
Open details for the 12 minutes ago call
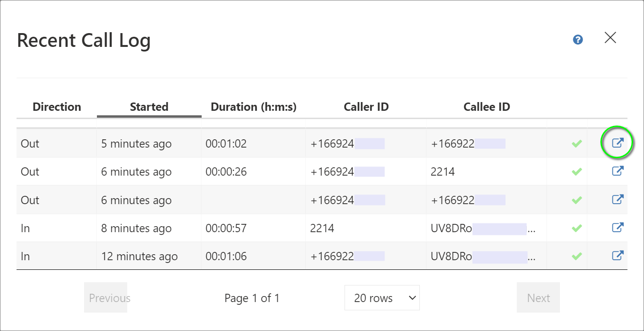click(x=618, y=256)
